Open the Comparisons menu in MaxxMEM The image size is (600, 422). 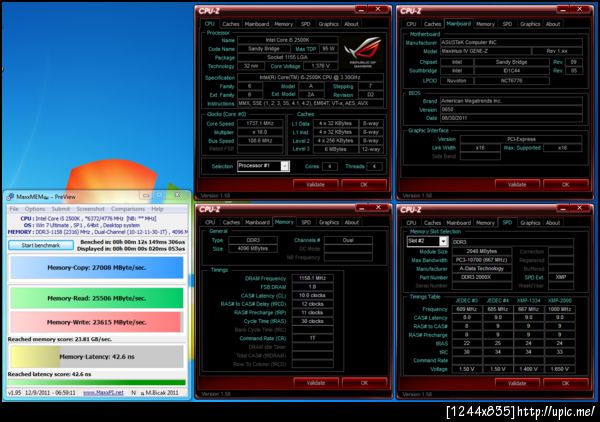click(128, 209)
